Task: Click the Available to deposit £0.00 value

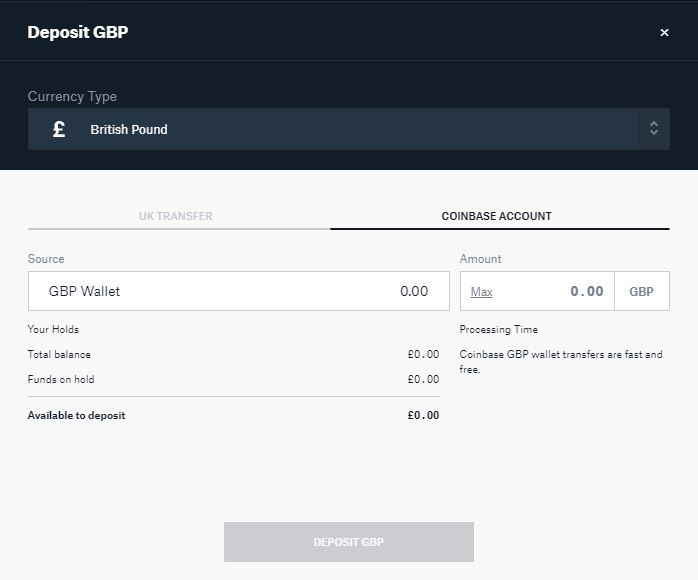Action: coord(423,415)
